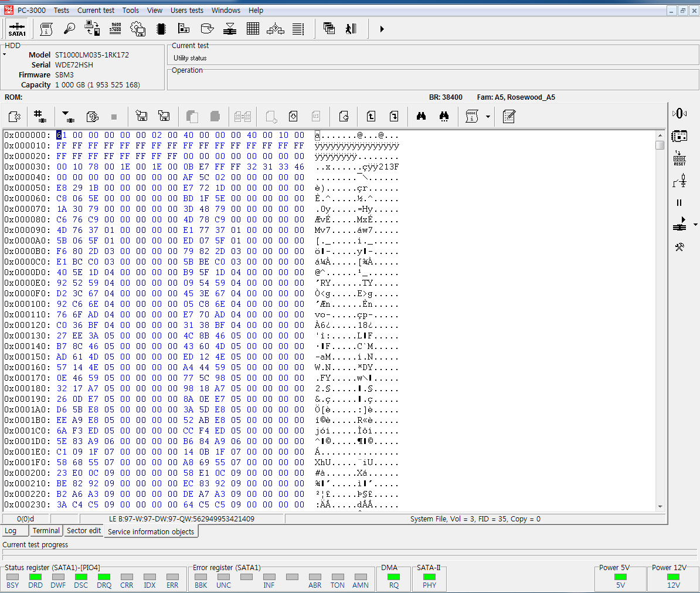The width and height of the screenshot is (700, 593).
Task: Open the ROM editor pencil icon
Action: pyautogui.click(x=508, y=116)
